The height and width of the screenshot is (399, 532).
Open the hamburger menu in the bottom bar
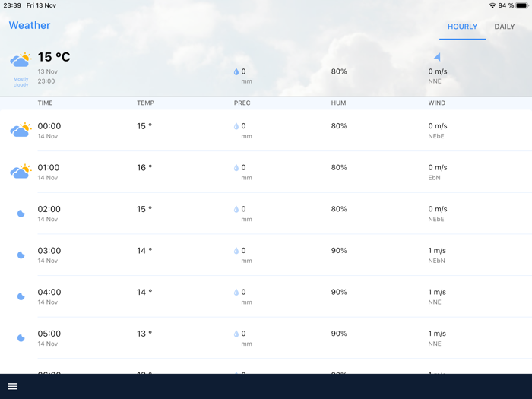coord(13,386)
